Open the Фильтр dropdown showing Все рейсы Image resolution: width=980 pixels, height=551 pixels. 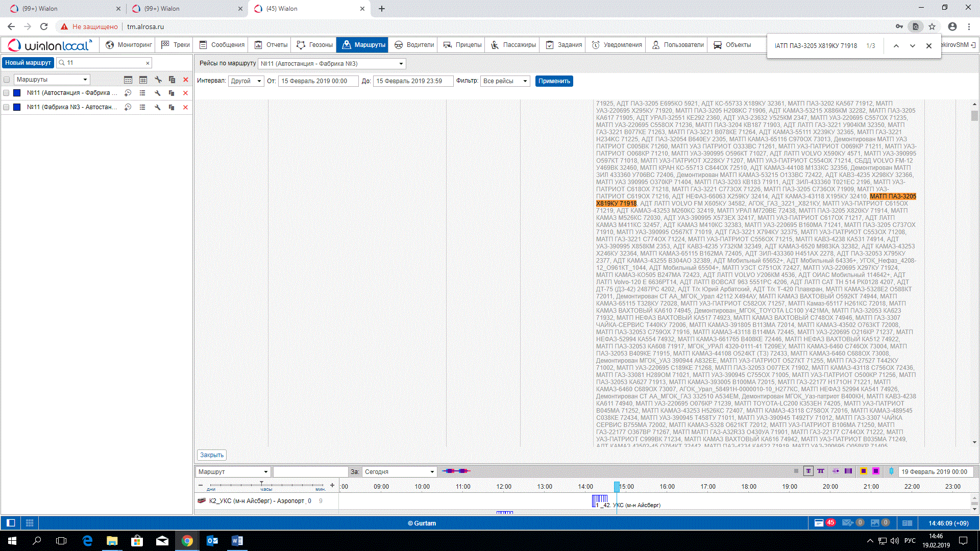tap(505, 81)
